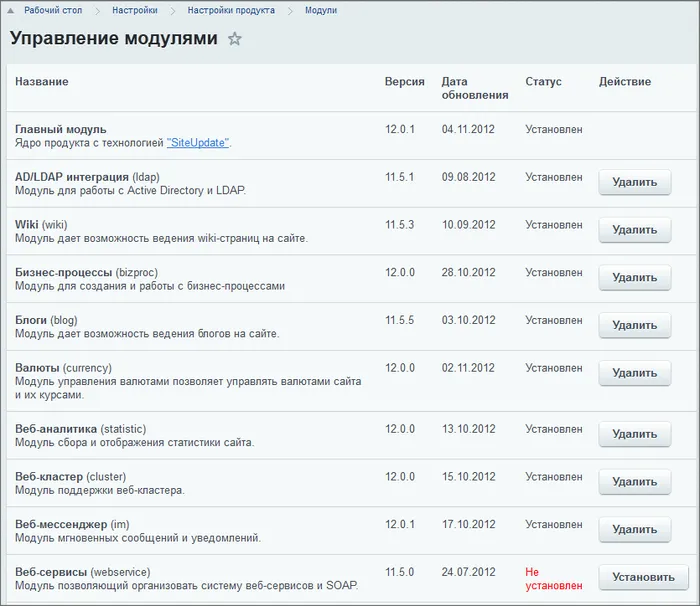Click the home icon in the breadcrumb
Image resolution: width=700 pixels, height=606 pixels.
point(11,11)
